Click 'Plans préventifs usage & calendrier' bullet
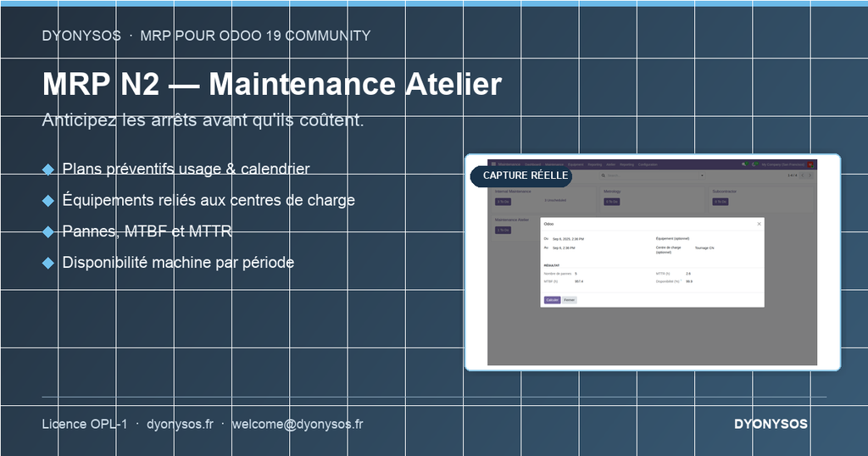 (186, 169)
